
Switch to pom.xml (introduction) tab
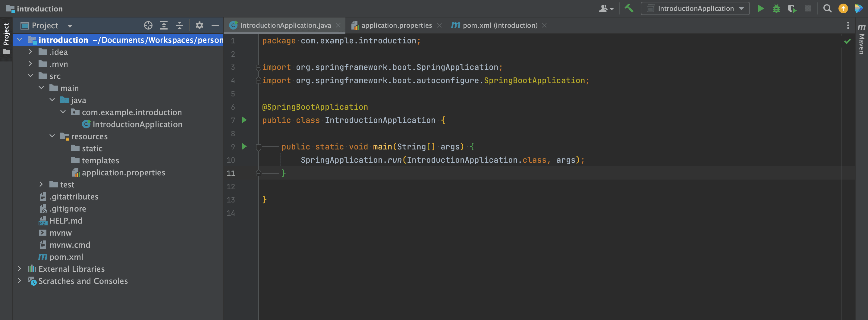pos(499,26)
